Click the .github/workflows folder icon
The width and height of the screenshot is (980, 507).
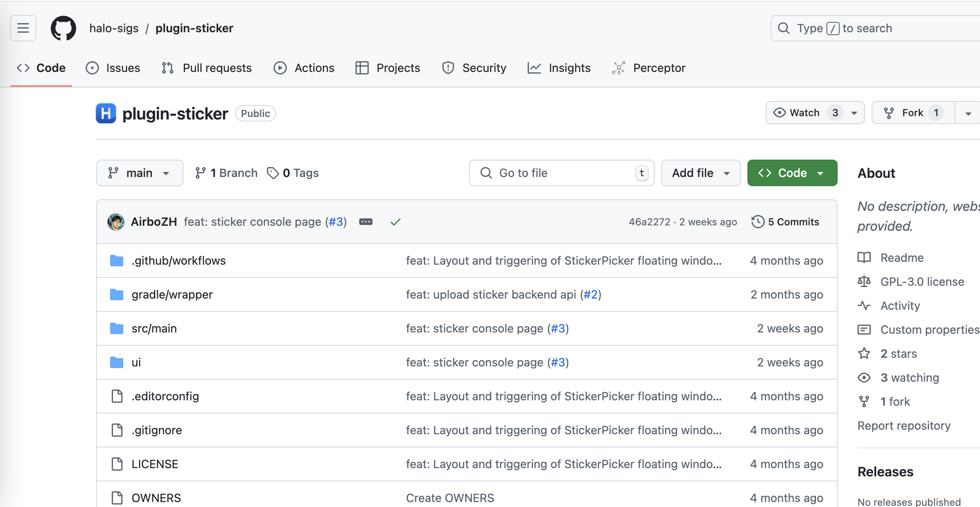click(x=117, y=261)
